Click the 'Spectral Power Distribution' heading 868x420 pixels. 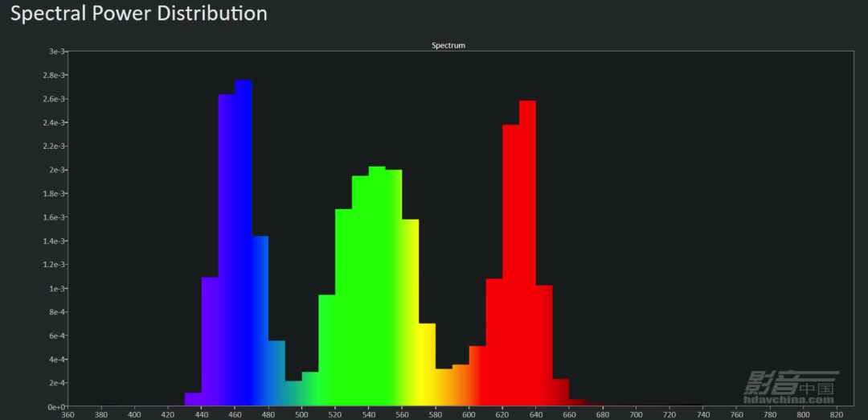point(139,14)
